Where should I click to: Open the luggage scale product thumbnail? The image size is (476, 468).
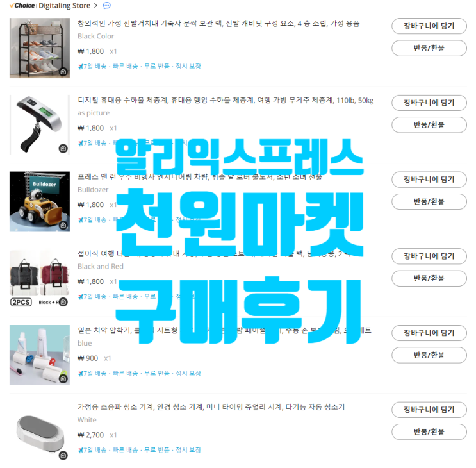pyautogui.click(x=40, y=125)
